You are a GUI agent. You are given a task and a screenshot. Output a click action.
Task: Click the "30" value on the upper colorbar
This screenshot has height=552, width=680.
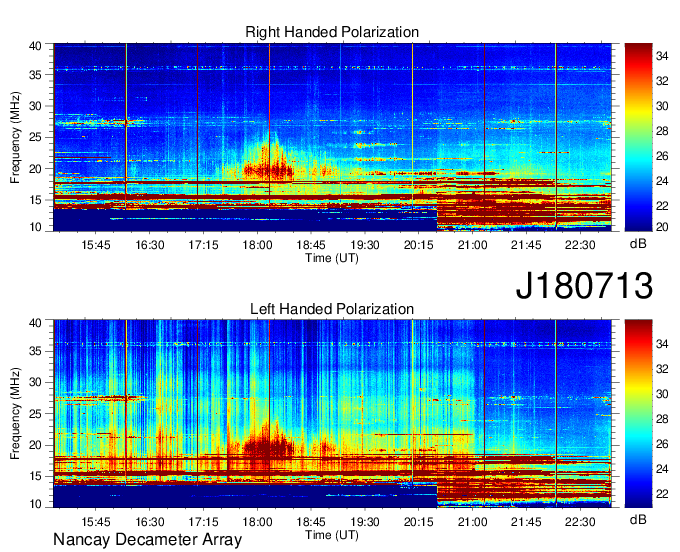[662, 106]
